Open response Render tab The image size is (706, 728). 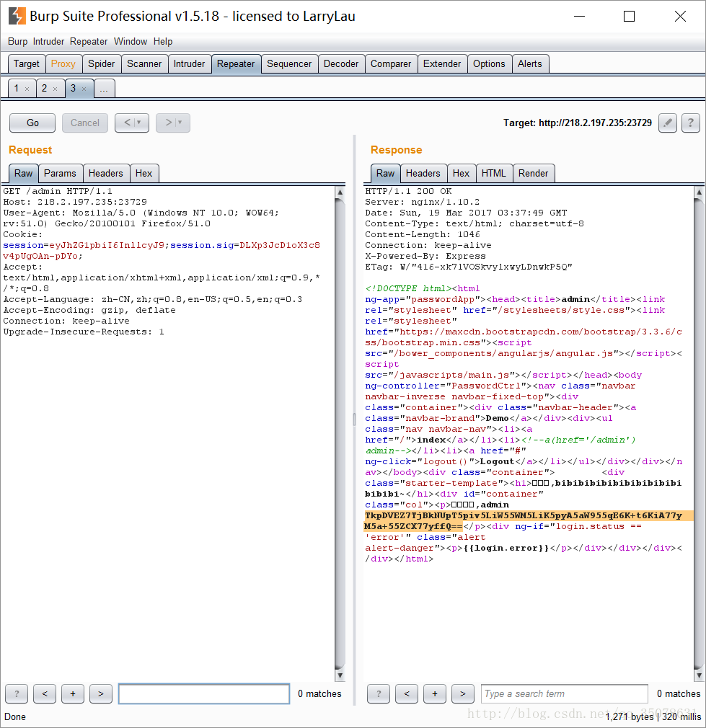click(x=533, y=173)
